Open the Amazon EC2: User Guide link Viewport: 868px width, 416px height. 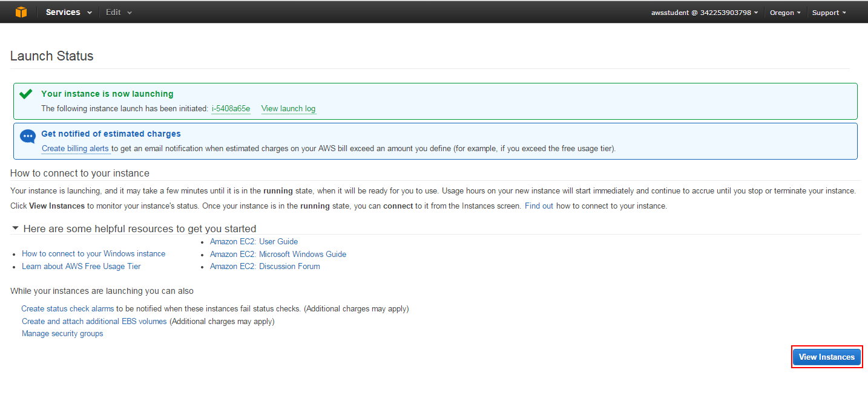click(254, 241)
